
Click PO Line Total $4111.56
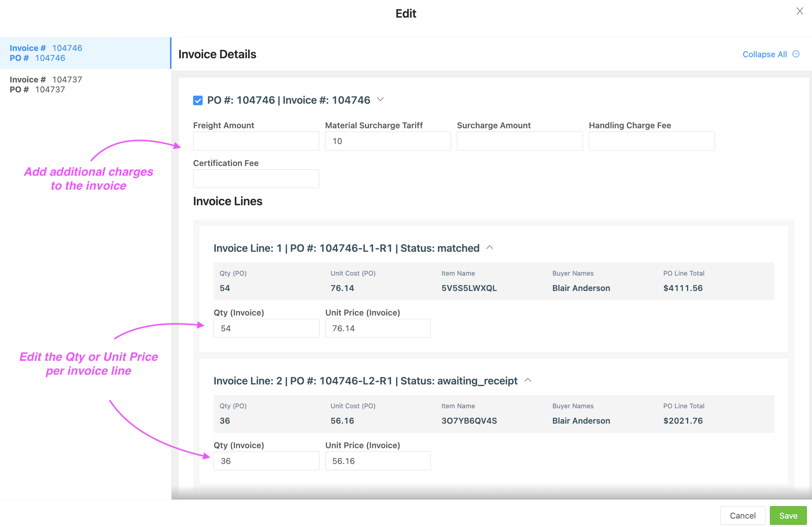pos(683,288)
